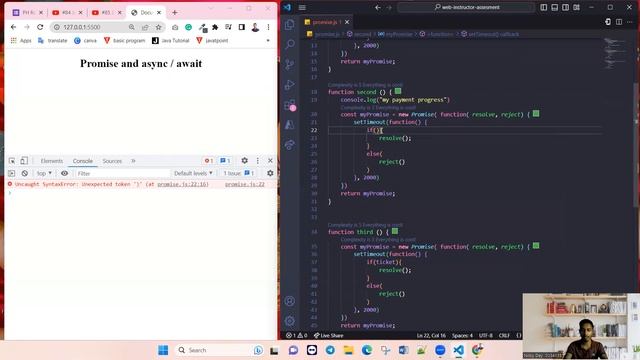Open Default levels dropdown
Image resolution: width=640 pixels, height=360 pixels.
[x=193, y=173]
